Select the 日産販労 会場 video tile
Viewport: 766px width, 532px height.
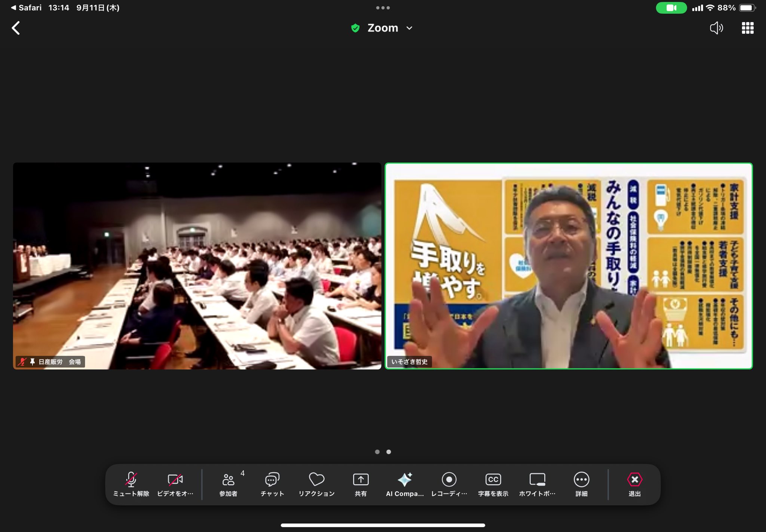tap(197, 266)
